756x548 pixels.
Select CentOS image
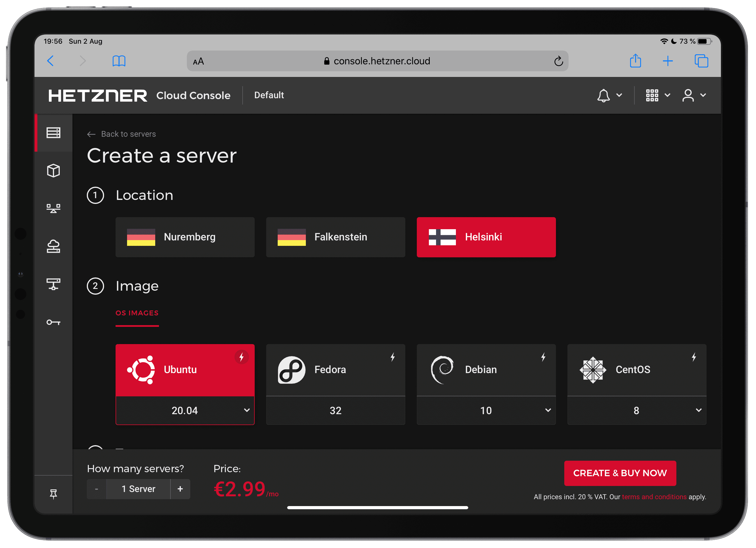tap(637, 370)
